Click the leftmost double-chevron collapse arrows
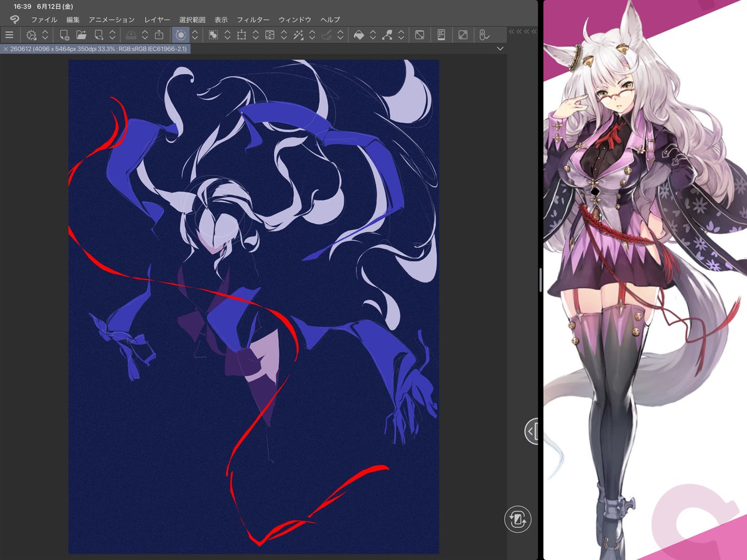Viewport: 747px width, 560px height. 512,31
